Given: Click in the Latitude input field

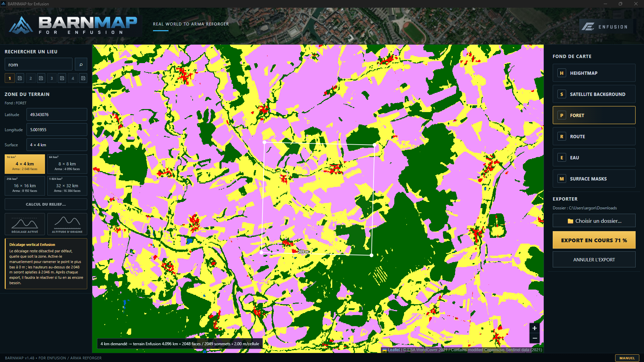Looking at the screenshot, I should coord(57,115).
